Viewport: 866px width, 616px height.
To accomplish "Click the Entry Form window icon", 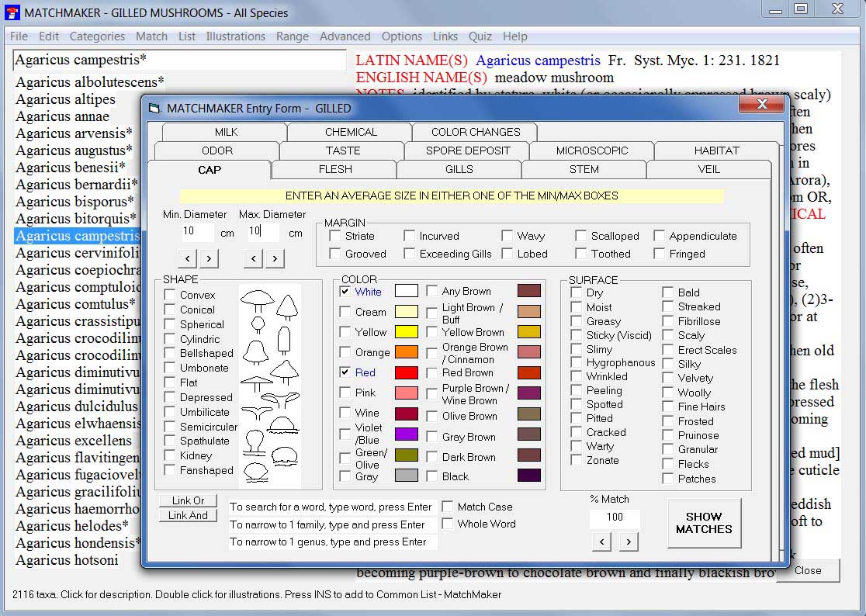I will coord(154,108).
